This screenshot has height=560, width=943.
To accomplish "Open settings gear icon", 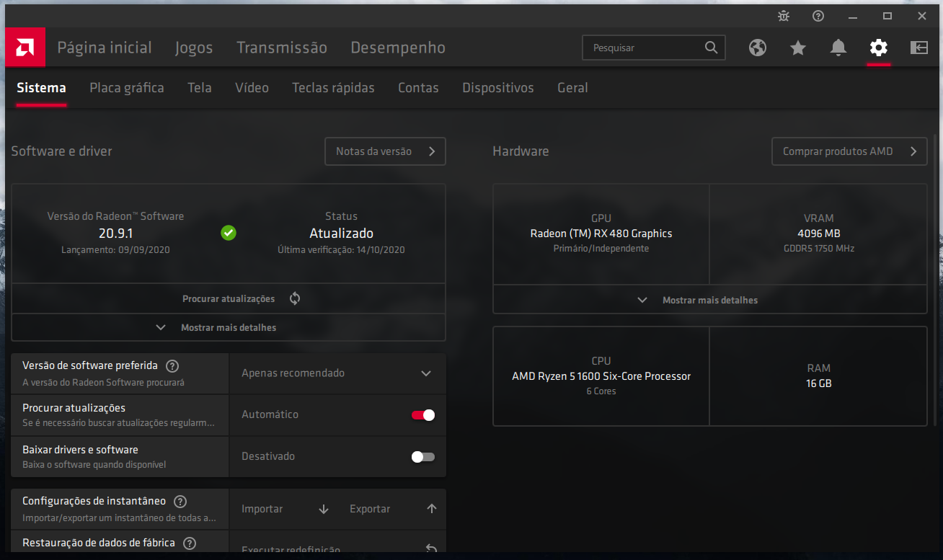I will point(878,48).
